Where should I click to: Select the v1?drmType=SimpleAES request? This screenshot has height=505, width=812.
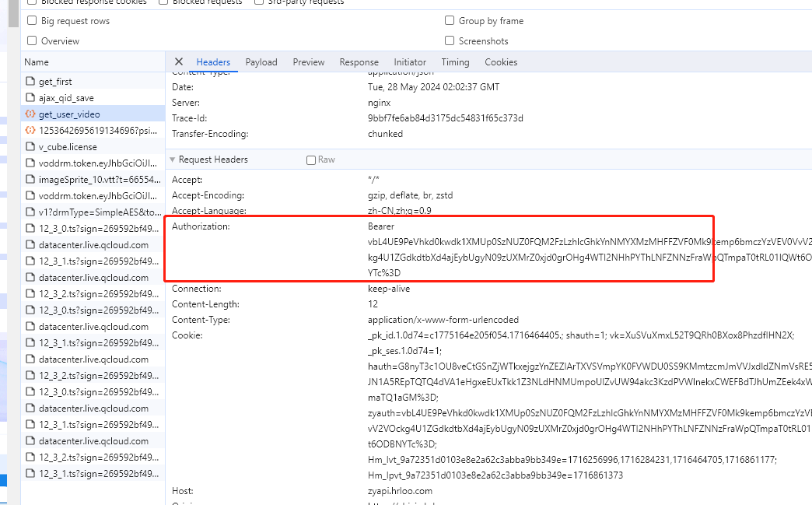click(93, 212)
